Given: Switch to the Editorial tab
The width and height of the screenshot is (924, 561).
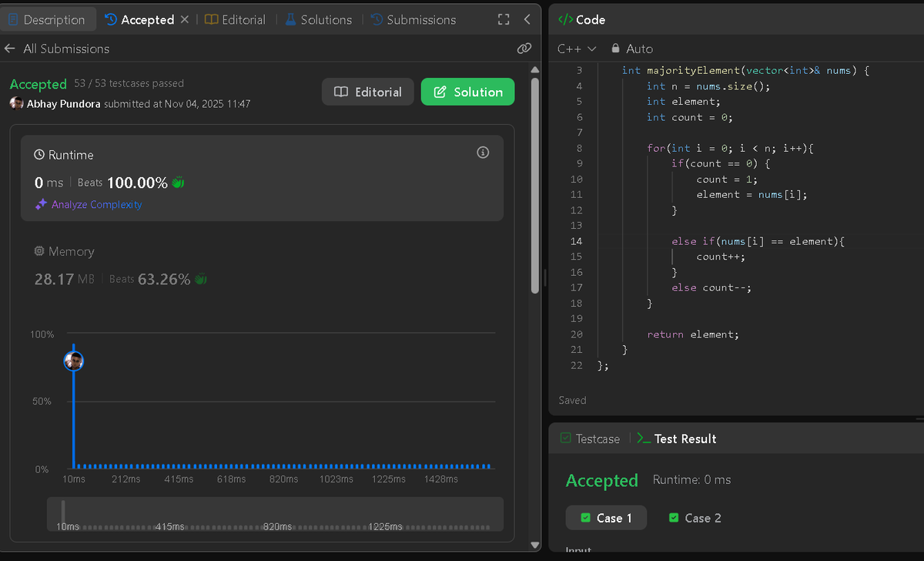Looking at the screenshot, I should click(236, 19).
